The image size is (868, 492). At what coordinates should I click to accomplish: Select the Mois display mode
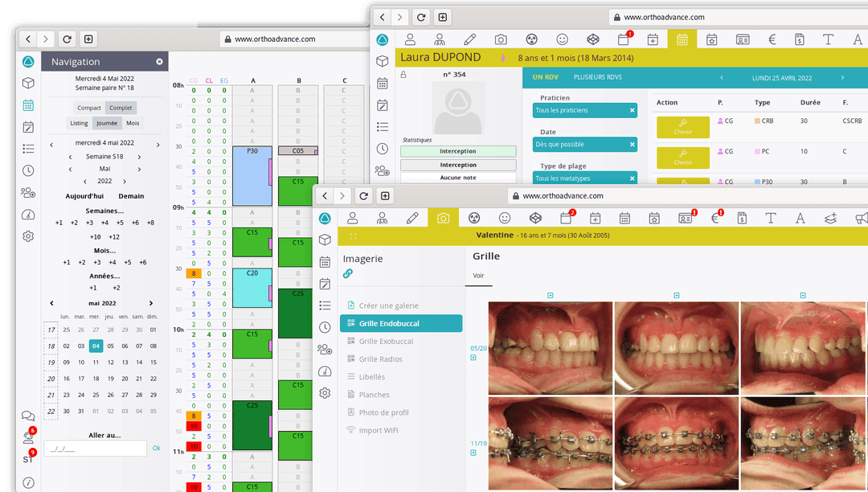(133, 123)
